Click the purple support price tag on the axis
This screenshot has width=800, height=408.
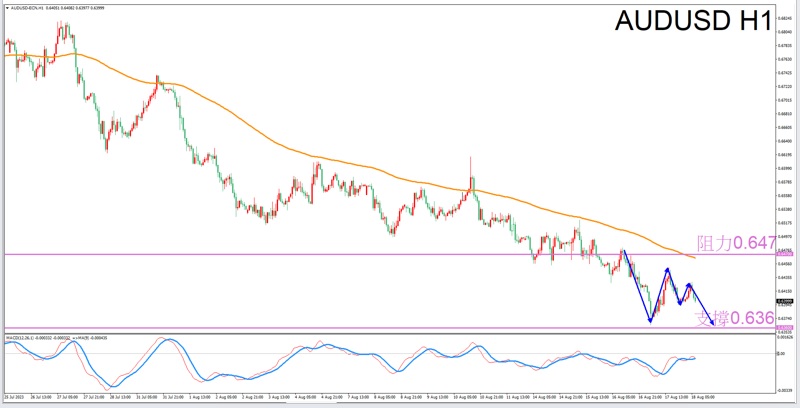(x=785, y=328)
